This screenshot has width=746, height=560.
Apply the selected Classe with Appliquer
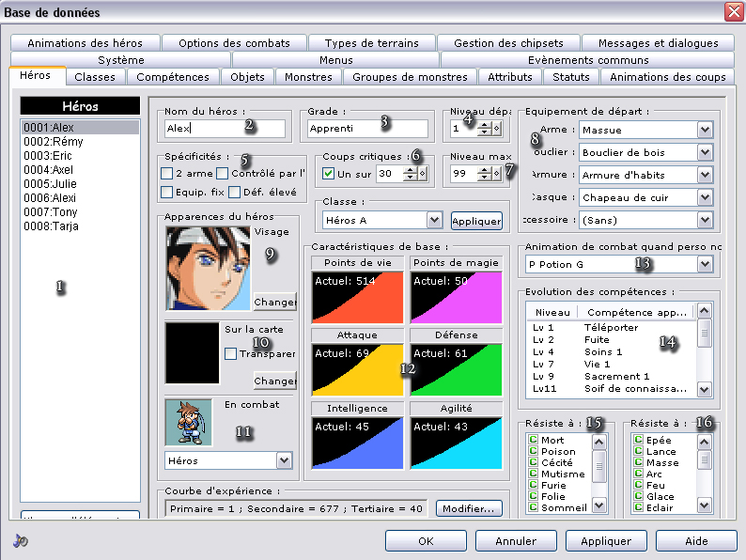[476, 221]
